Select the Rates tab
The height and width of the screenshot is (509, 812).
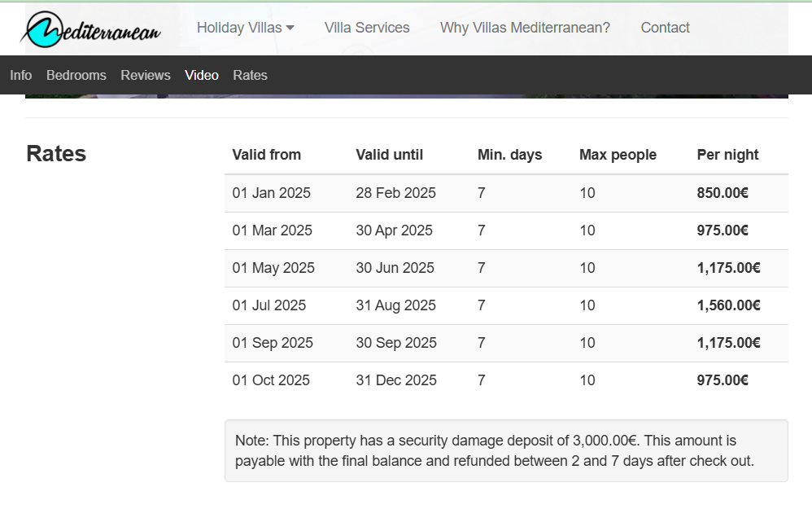click(250, 75)
